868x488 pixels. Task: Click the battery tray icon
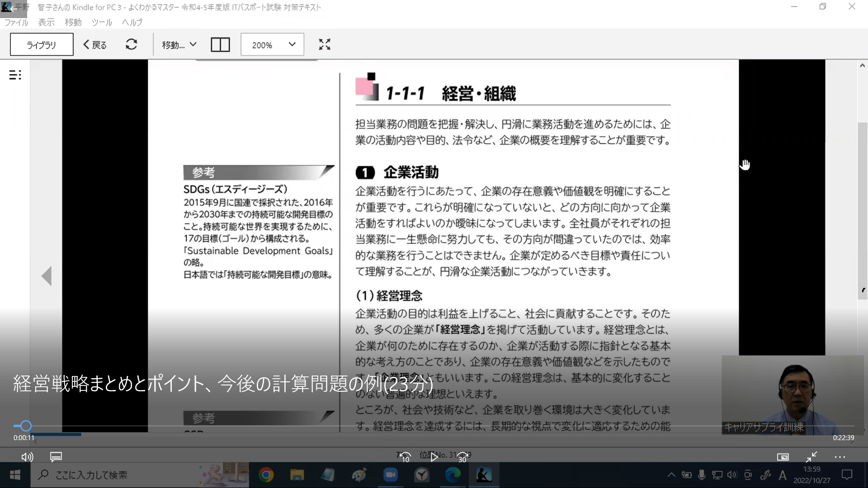pos(687,475)
